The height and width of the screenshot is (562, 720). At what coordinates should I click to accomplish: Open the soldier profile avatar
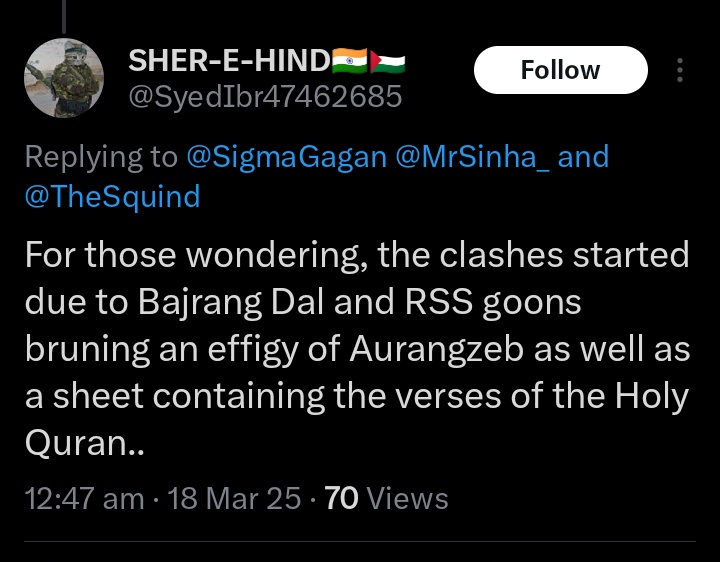[64, 78]
